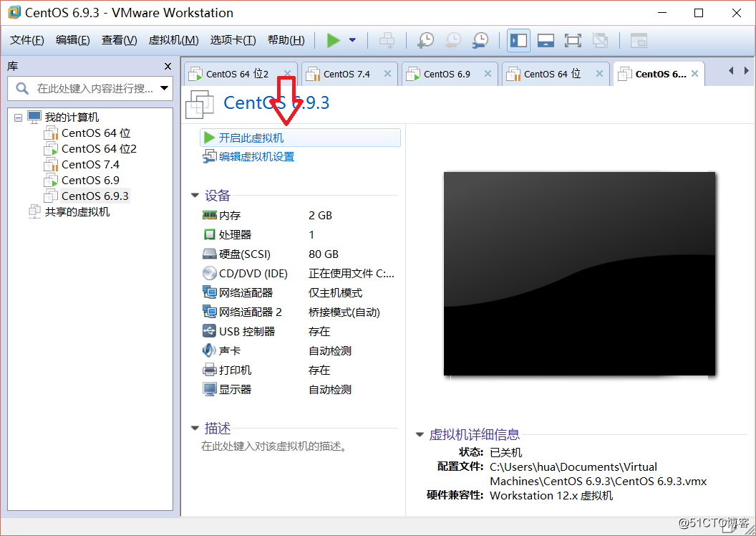Viewport: 756px width, 536px height.
Task: Toggle the library sidebar view icon
Action: point(519,40)
